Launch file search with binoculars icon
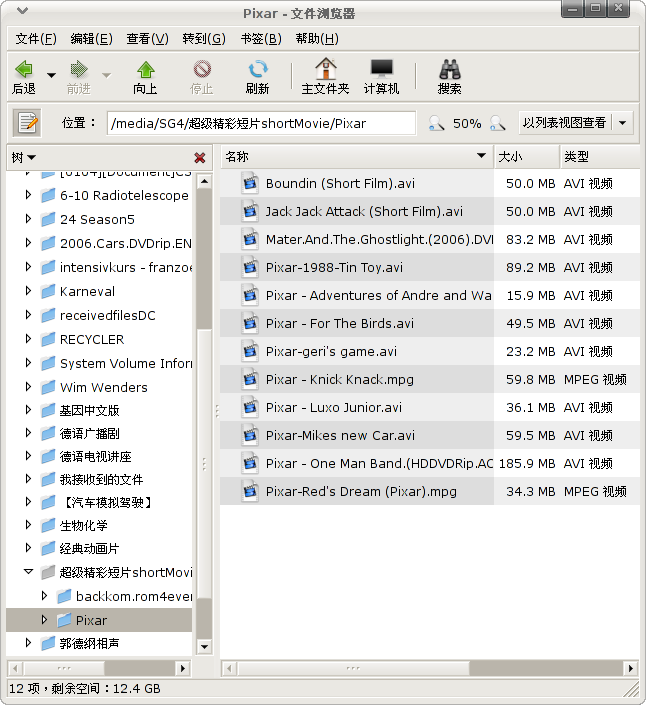This screenshot has width=646, height=705. (x=449, y=76)
